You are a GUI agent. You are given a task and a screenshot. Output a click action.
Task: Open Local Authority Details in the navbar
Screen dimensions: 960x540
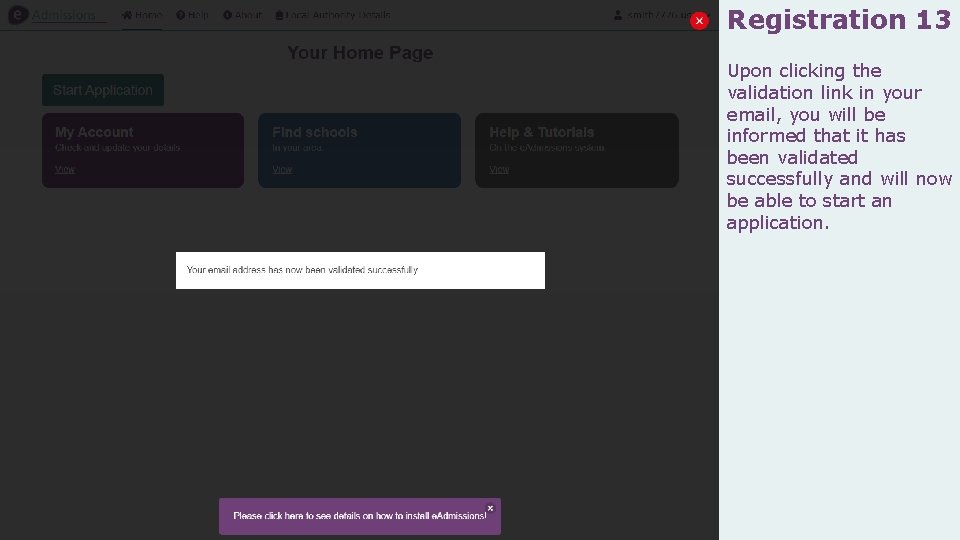(332, 15)
